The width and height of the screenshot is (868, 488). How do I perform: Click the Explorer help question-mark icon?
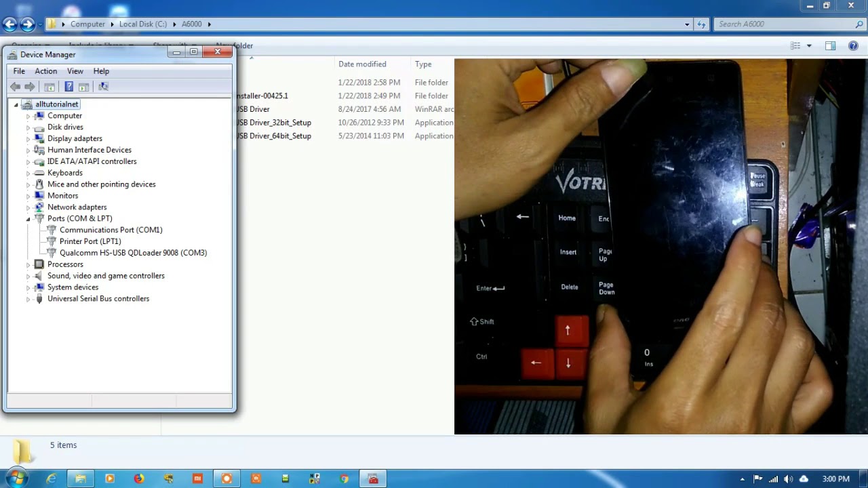pyautogui.click(x=853, y=45)
